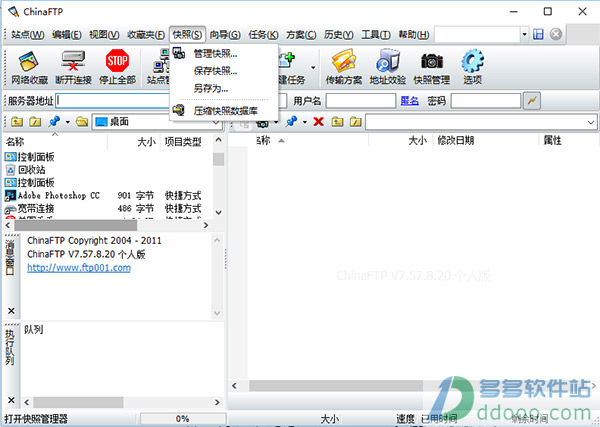Image resolution: width=600 pixels, height=427 pixels.
Task: Choose 另存为... menu entry
Action: [211, 88]
